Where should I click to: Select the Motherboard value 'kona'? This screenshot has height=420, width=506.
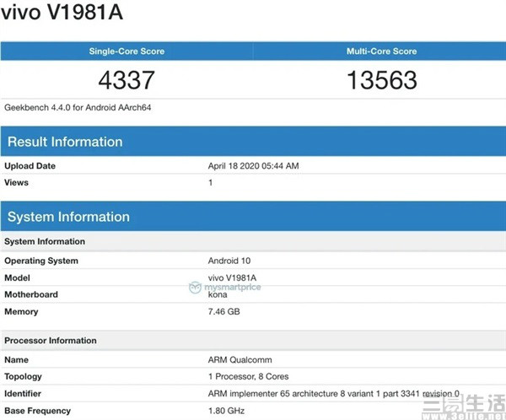coord(218,294)
